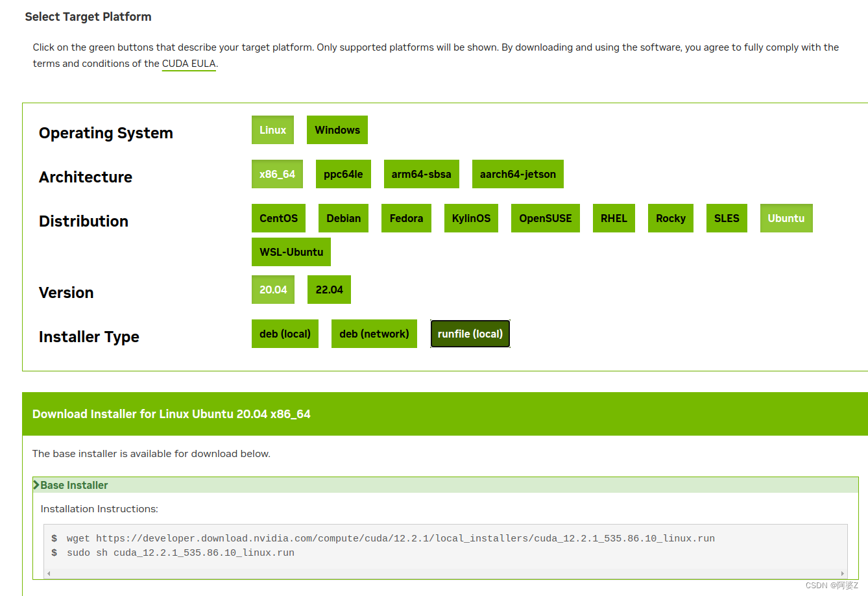
Task: Click the Installation Instructions label
Action: (x=99, y=509)
